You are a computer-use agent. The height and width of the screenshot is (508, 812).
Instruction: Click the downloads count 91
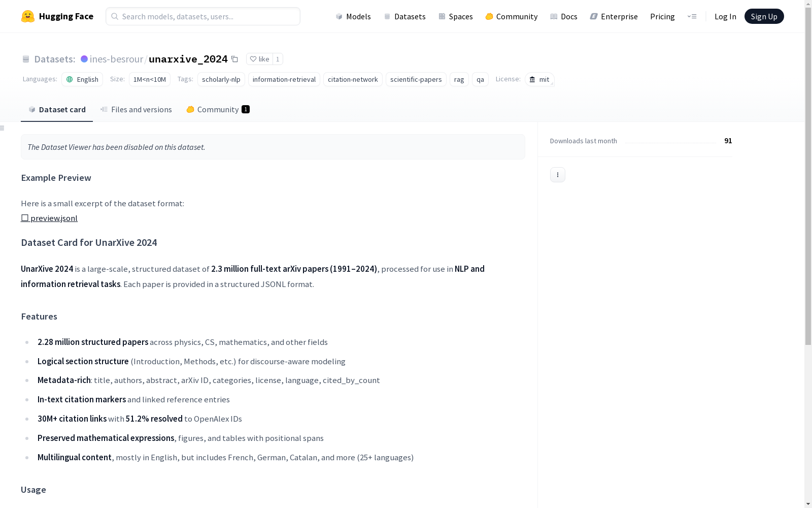pyautogui.click(x=728, y=141)
